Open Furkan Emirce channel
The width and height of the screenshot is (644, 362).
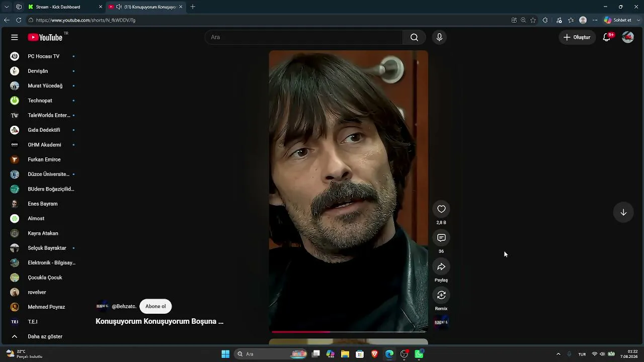click(x=43, y=159)
